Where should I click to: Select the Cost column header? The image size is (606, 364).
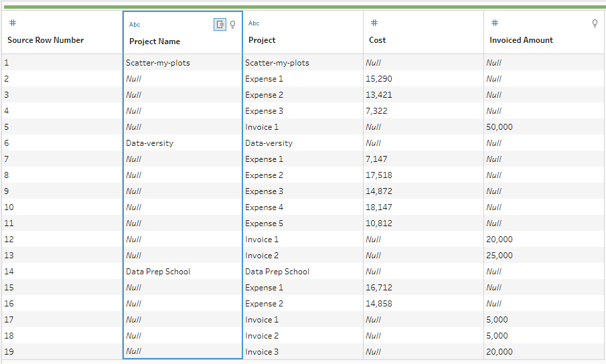(x=377, y=40)
